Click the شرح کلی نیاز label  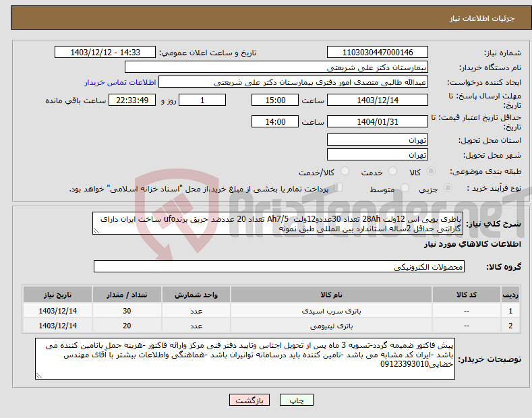tap(494, 224)
